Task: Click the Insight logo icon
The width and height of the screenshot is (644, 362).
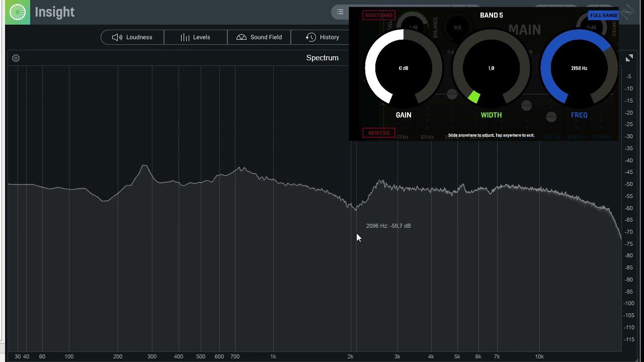Action: tap(18, 12)
